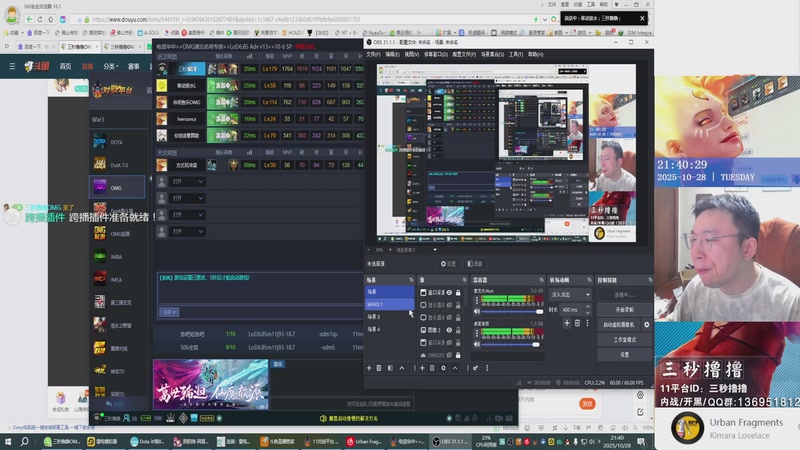Screen dimensions: 800x450
Task: Mute the second mixer audio channel
Action: (x=477, y=344)
